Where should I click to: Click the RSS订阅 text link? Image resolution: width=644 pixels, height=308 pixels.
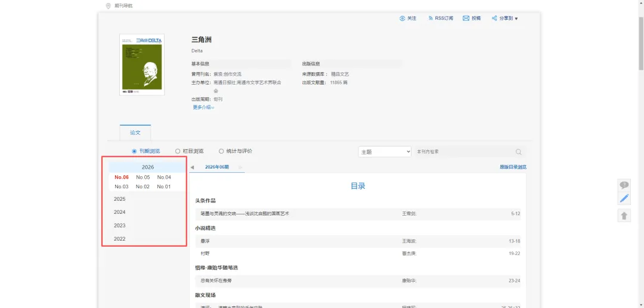tap(444, 18)
